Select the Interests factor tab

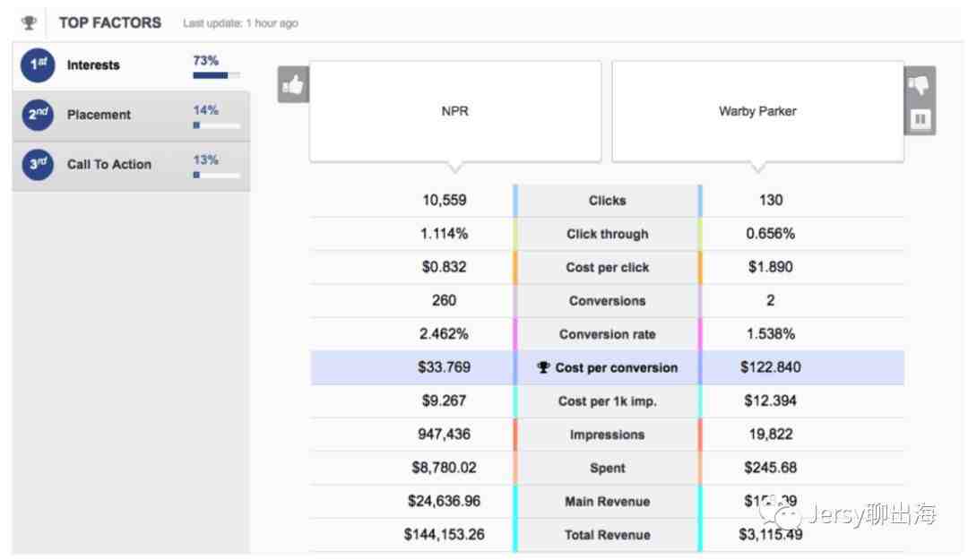pyautogui.click(x=131, y=65)
